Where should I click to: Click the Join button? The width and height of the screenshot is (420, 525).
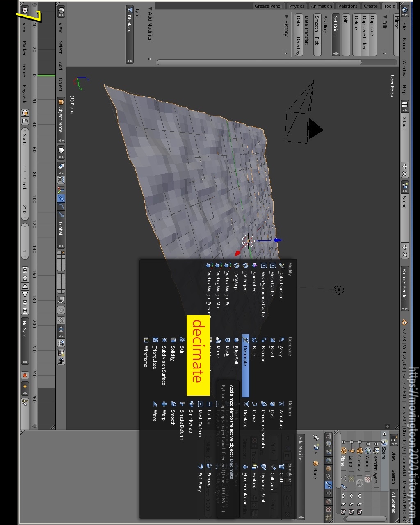pyautogui.click(x=345, y=35)
